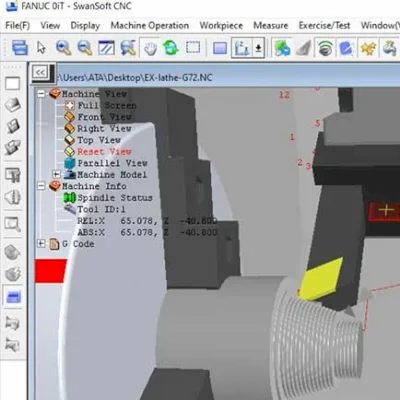Open the Machine Operation menu
The width and height of the screenshot is (400, 400).
[x=150, y=26]
